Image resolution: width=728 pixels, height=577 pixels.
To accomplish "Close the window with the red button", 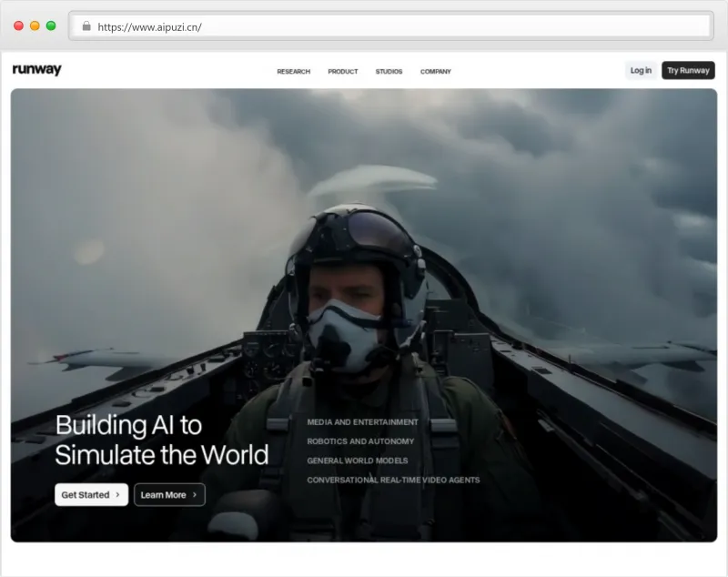I will point(19,26).
